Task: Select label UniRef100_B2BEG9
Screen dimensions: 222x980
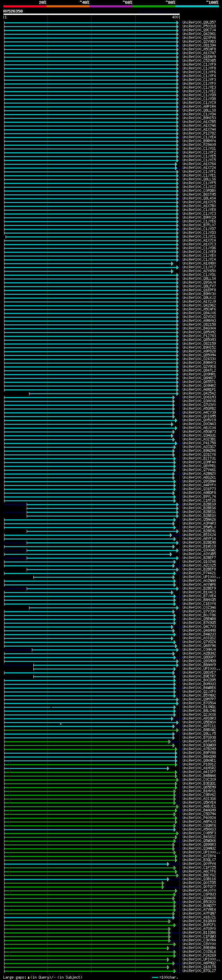Action: click(199, 504)
